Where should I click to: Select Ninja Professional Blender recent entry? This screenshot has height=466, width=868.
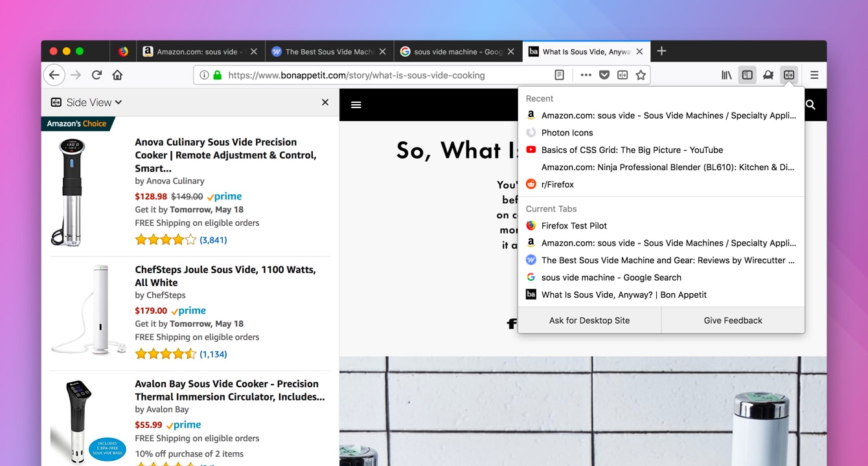point(661,167)
